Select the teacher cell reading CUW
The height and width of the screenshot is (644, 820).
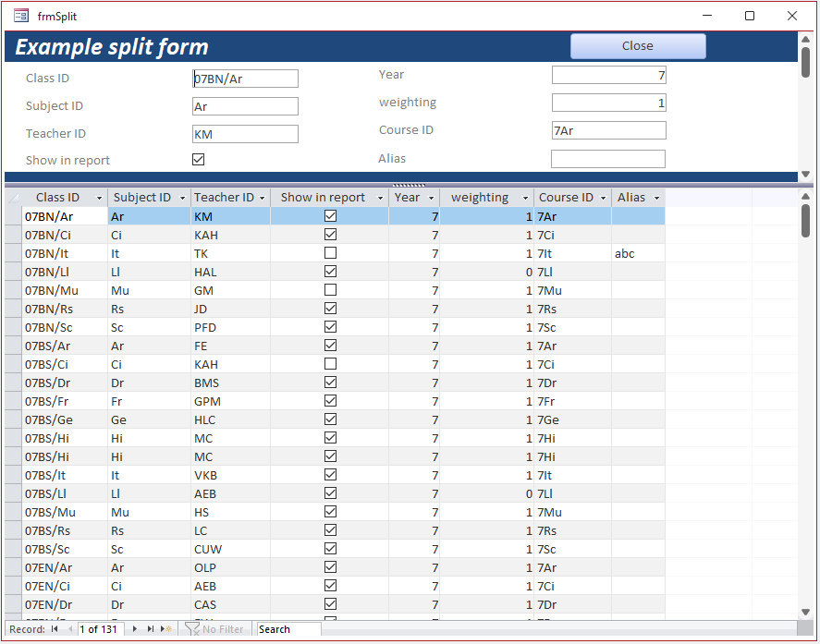click(230, 550)
